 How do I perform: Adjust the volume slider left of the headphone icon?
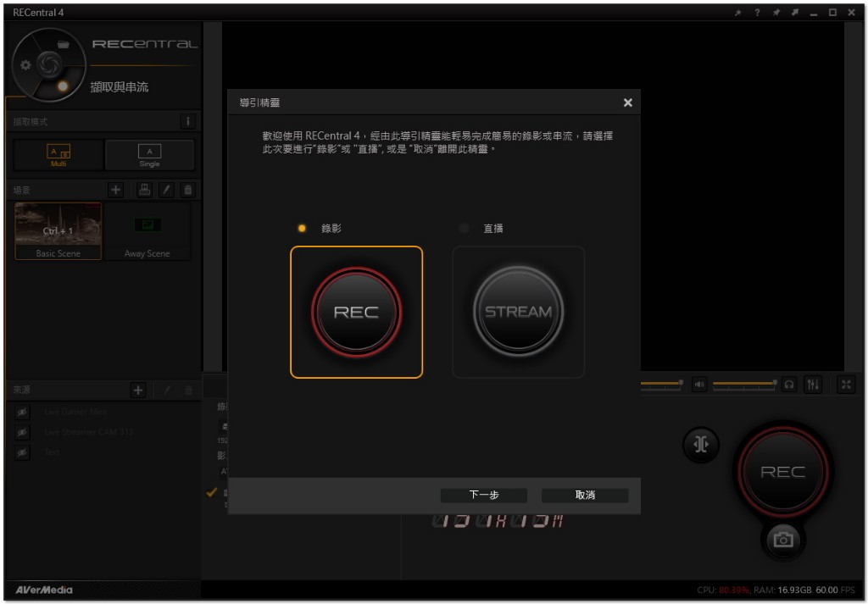pyautogui.click(x=745, y=383)
